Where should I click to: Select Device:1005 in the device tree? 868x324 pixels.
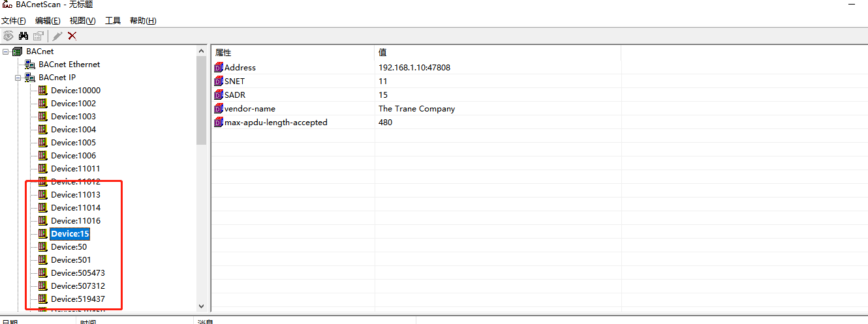pos(73,143)
